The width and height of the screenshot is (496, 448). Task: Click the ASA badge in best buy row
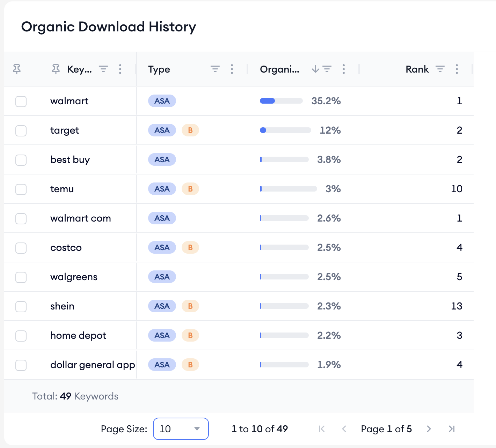point(162,159)
